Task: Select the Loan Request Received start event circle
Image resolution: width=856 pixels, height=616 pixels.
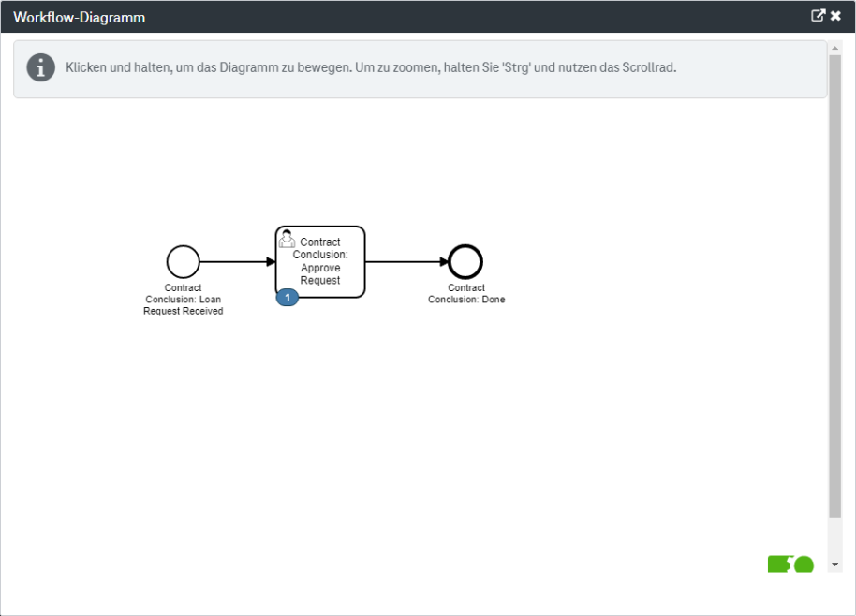Action: point(183,262)
